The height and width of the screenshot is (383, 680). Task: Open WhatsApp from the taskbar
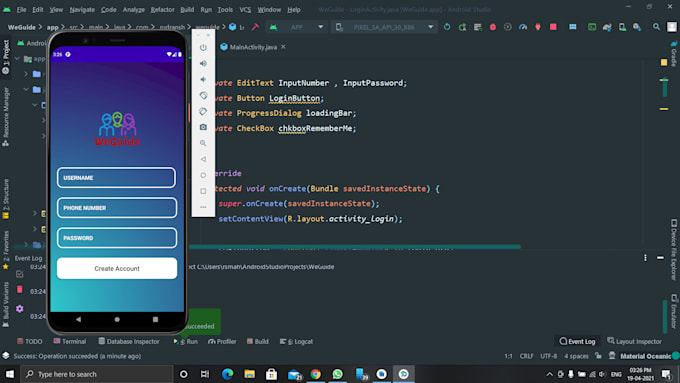[337, 374]
